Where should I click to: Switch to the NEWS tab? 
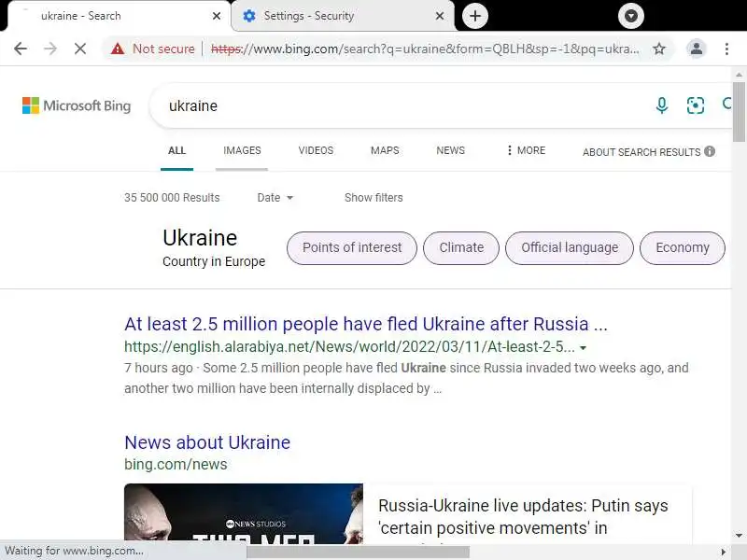point(450,150)
